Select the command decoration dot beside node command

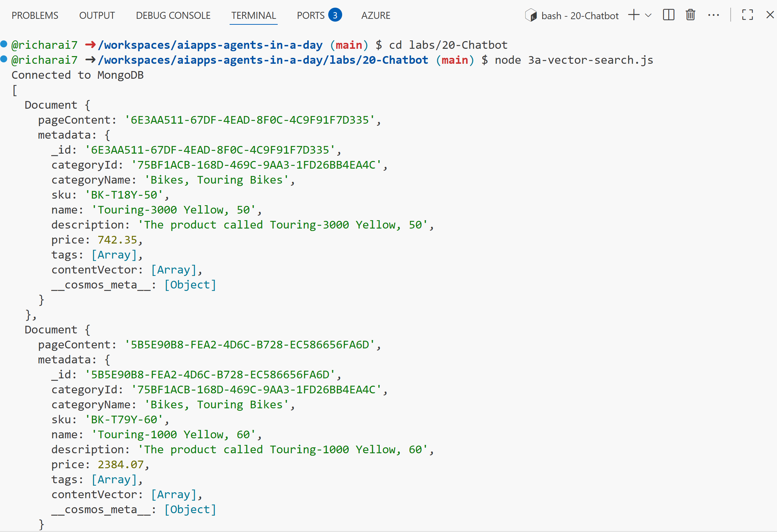click(x=3, y=59)
